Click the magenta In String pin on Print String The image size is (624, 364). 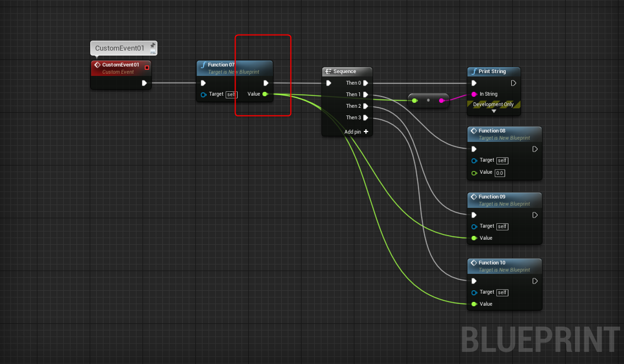coord(474,94)
